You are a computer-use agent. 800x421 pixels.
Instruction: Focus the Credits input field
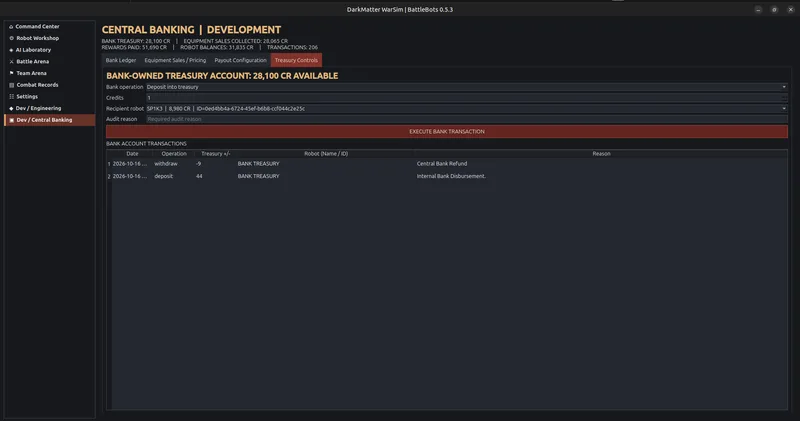466,98
